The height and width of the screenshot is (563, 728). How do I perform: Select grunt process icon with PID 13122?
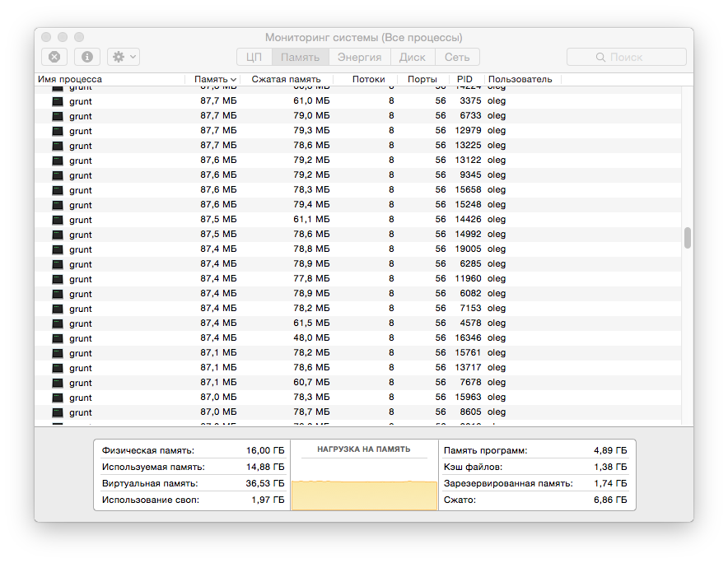[58, 161]
